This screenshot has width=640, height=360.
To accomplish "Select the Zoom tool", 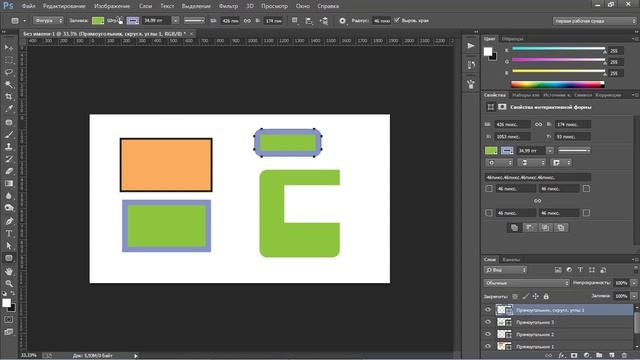I will click(x=9, y=283).
